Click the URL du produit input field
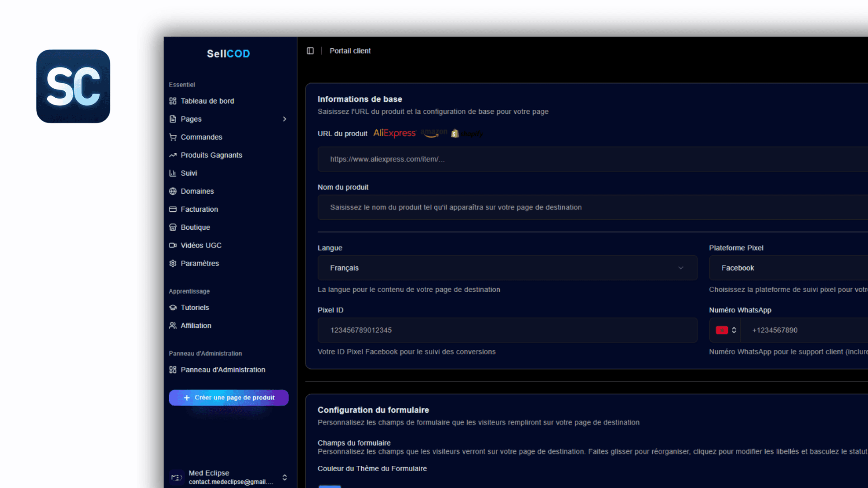Screen dimensions: 868x488 (x=593, y=159)
